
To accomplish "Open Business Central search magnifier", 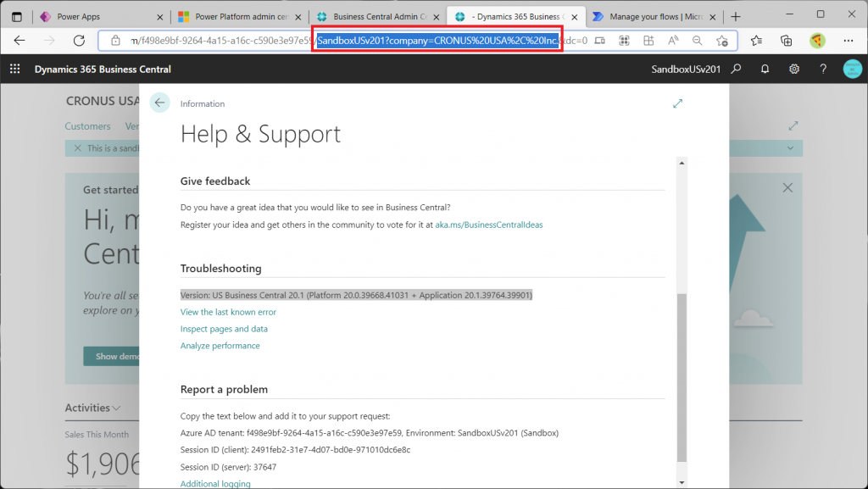I will [736, 69].
